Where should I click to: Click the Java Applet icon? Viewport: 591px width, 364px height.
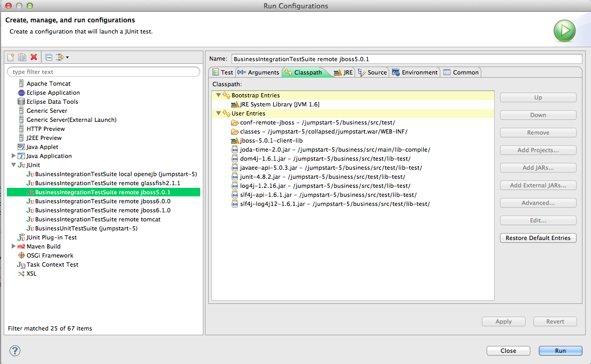coord(21,147)
